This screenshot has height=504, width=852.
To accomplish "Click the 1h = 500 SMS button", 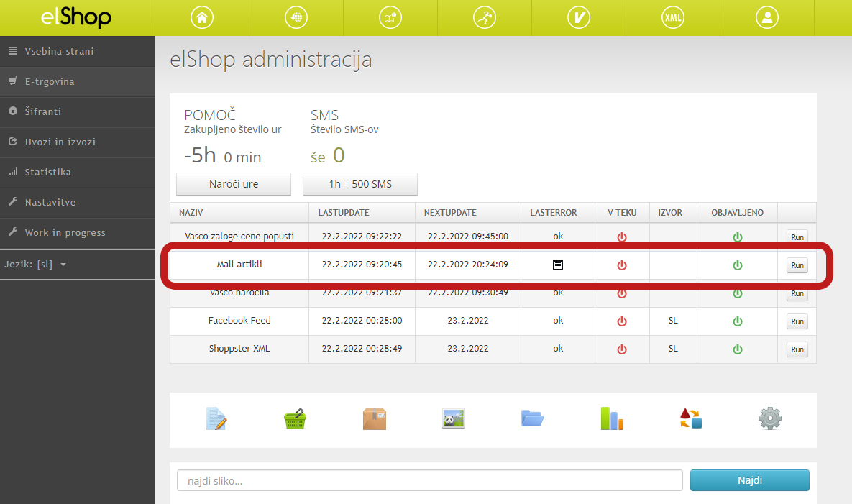I will (360, 184).
